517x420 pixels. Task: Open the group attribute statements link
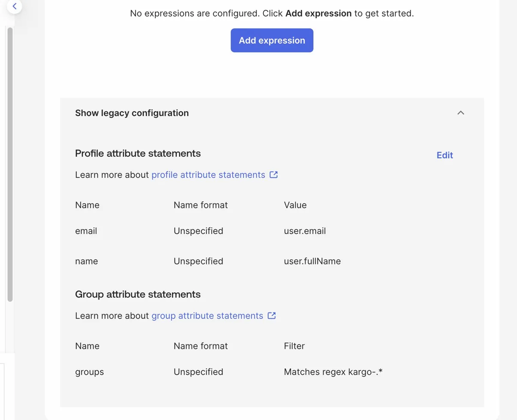coord(207,316)
